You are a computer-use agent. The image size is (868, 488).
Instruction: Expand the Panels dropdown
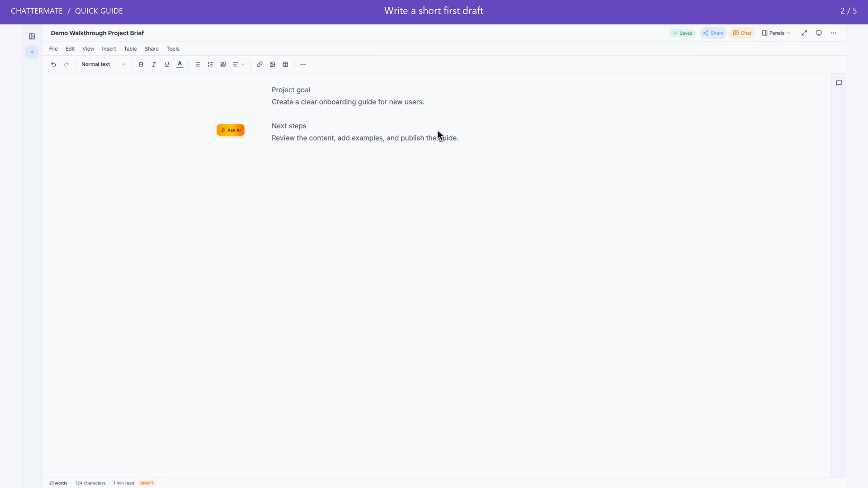[x=776, y=33]
